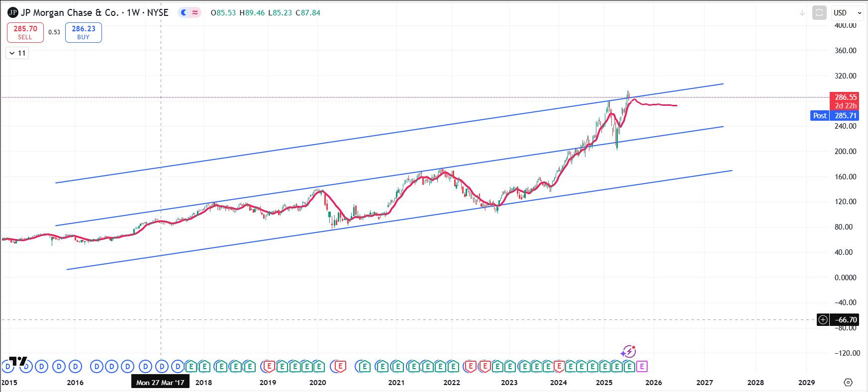The image size is (868, 392).
Task: Click the open value O85.53
Action: pyautogui.click(x=223, y=13)
